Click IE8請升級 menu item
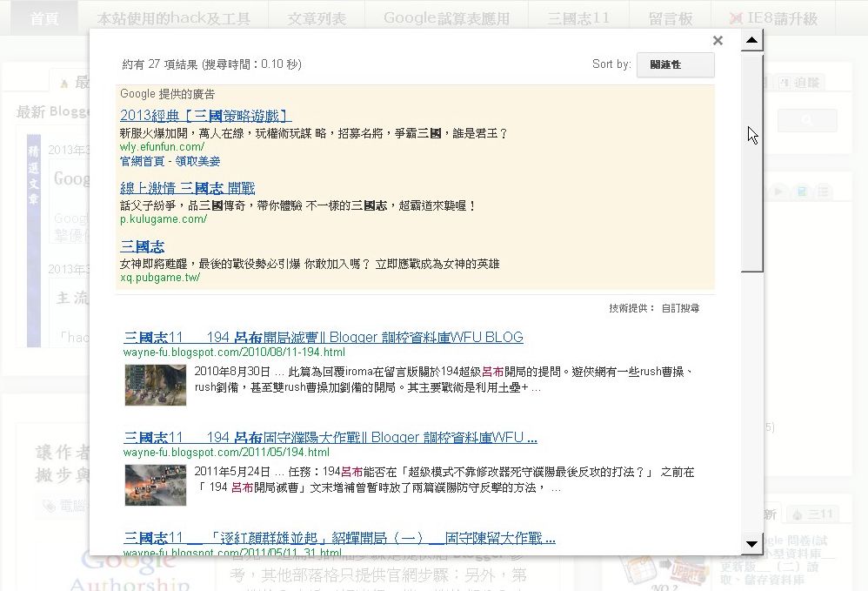 click(x=773, y=18)
